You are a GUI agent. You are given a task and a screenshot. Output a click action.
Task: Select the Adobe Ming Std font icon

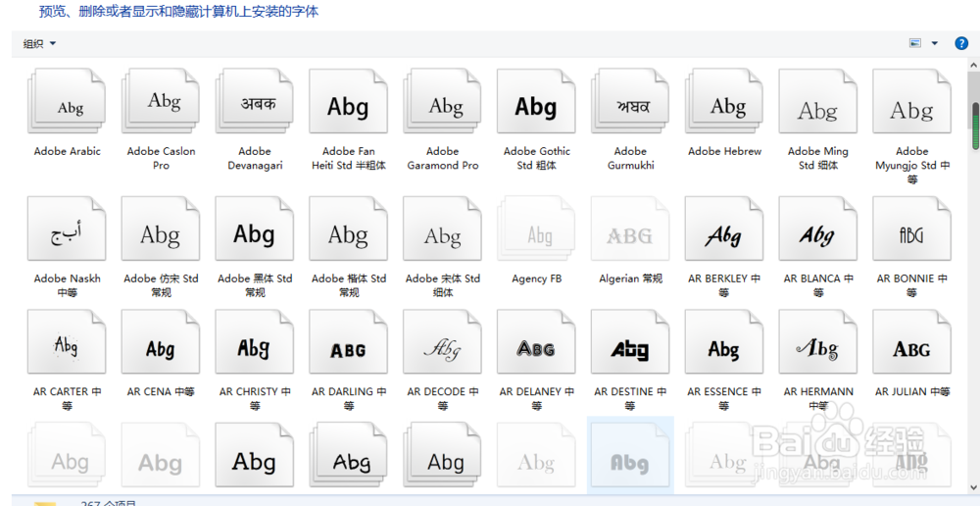tap(818, 101)
